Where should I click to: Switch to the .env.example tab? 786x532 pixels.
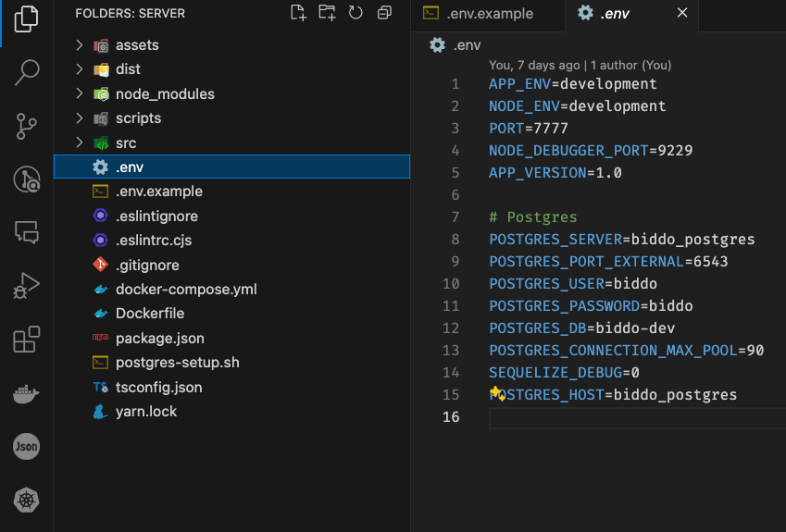pos(488,14)
